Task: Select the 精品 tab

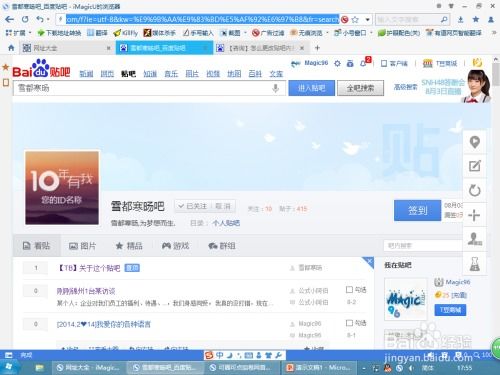Action: coord(129,246)
